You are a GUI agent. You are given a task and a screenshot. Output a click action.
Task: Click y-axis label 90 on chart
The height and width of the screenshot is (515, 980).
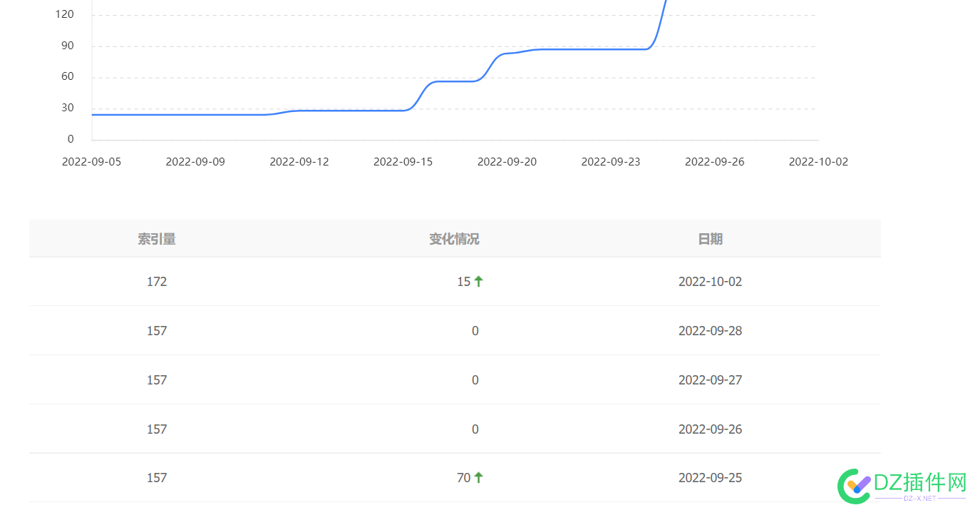pyautogui.click(x=68, y=46)
